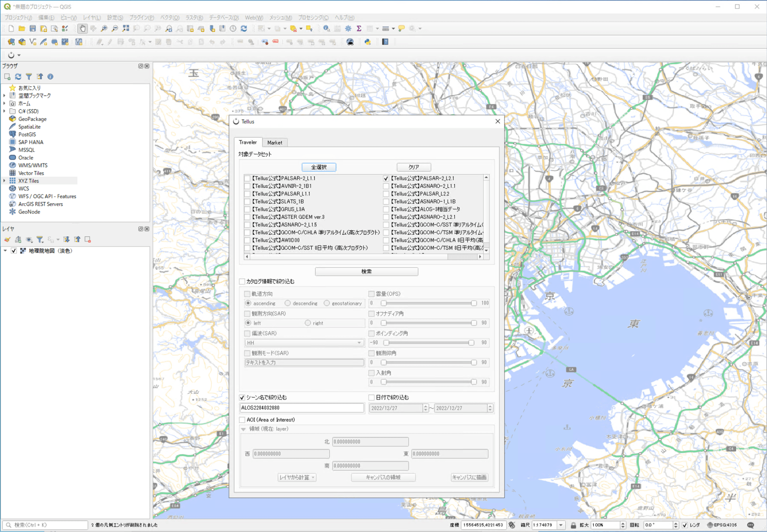Click the Zoom Out magnifier tool
This screenshot has width=767, height=532.
pyautogui.click(x=115, y=28)
